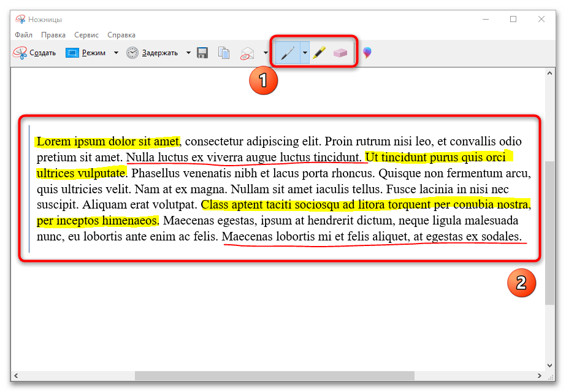Click the Ножницы scissors icon in title bar
Viewport: 566px width, 392px height.
[20, 19]
